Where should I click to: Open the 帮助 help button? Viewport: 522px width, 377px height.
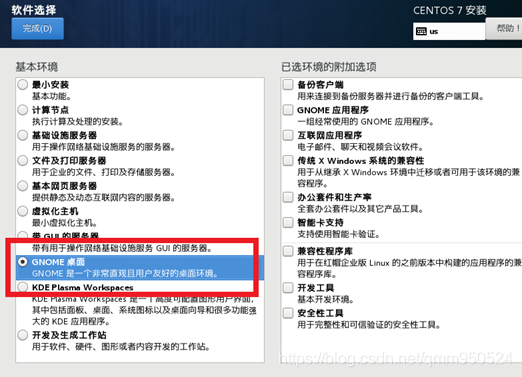click(x=504, y=29)
